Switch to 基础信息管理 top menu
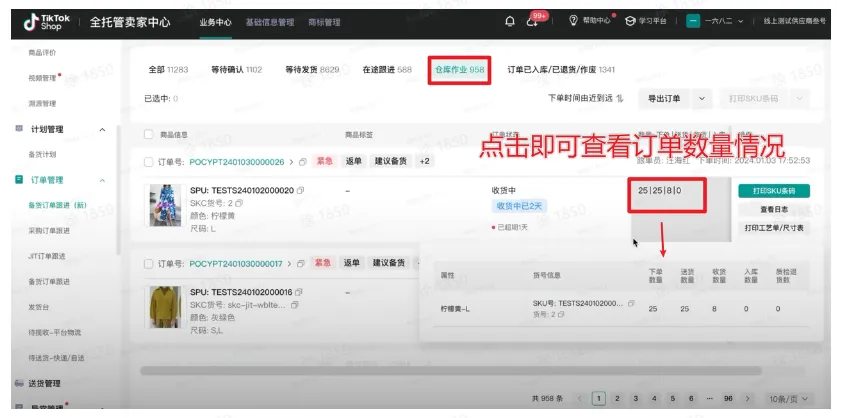 click(270, 22)
